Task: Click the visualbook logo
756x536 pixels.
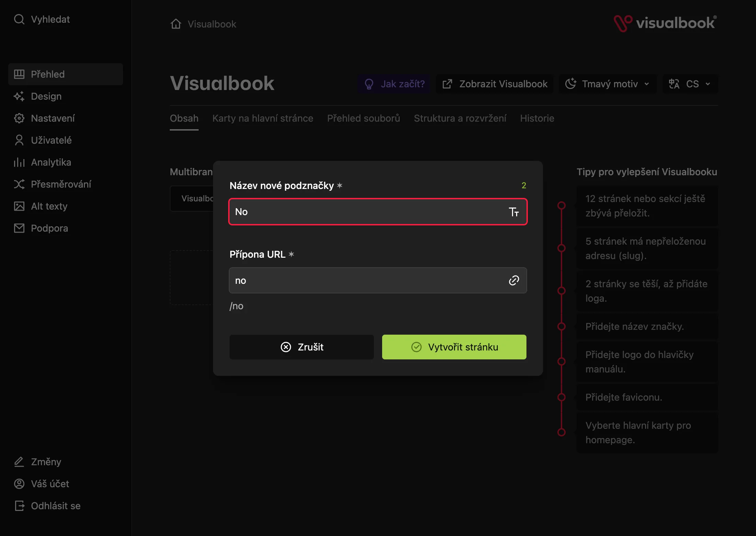Action: pyautogui.click(x=666, y=23)
